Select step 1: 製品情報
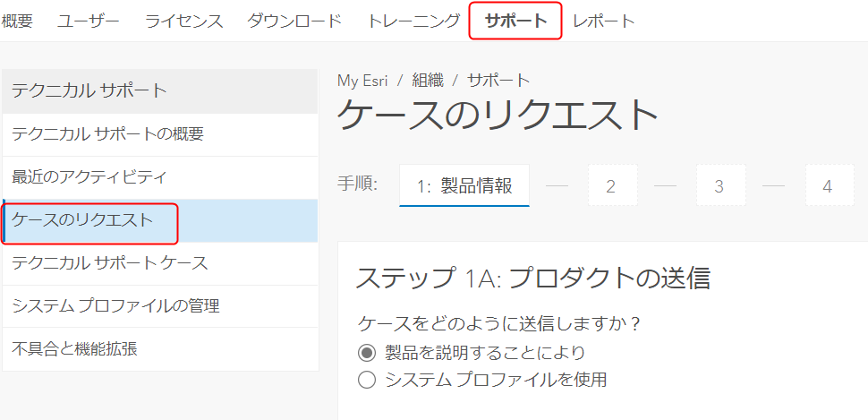868x420 pixels. [464, 185]
